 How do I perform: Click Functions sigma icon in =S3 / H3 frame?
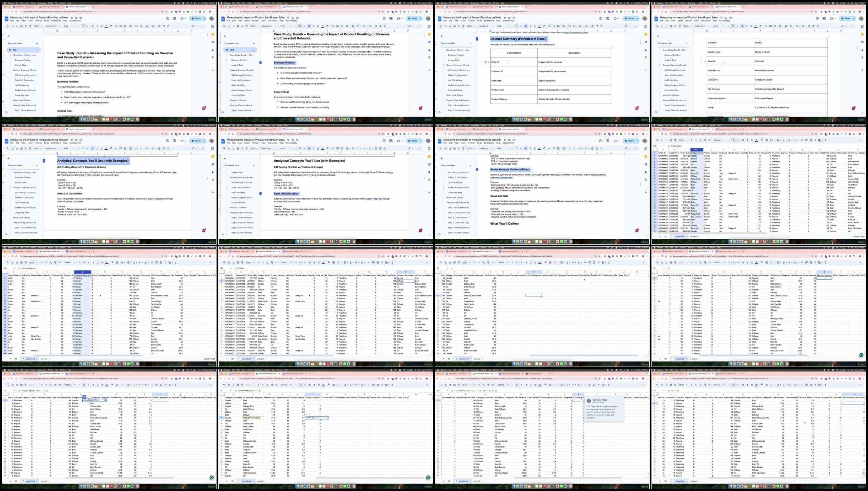pyautogui.click(x=825, y=385)
